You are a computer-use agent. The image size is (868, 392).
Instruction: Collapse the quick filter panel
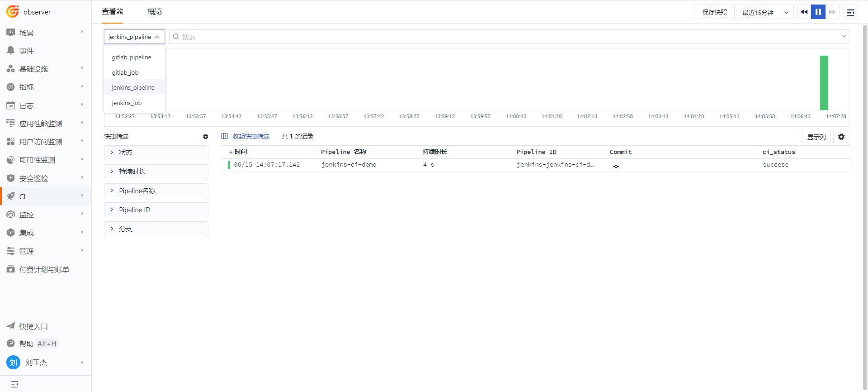pyautogui.click(x=245, y=136)
